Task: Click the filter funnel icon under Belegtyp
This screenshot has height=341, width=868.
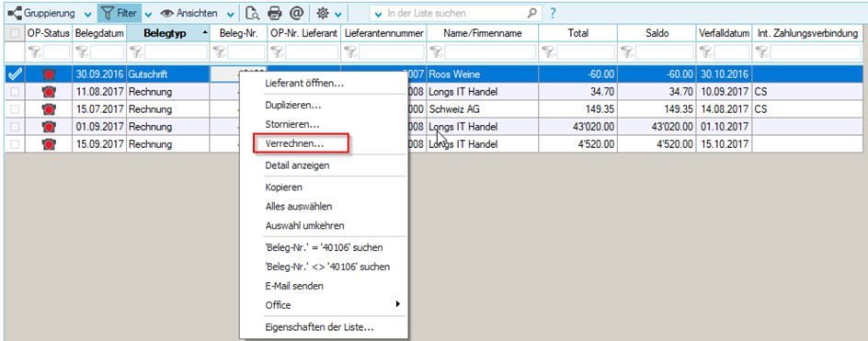Action: click(136, 52)
